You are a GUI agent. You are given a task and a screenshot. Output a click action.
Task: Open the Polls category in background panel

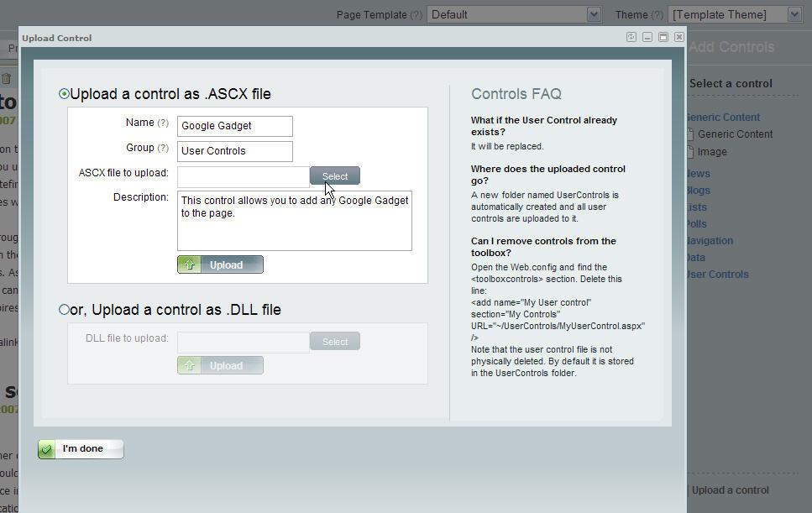pos(697,223)
